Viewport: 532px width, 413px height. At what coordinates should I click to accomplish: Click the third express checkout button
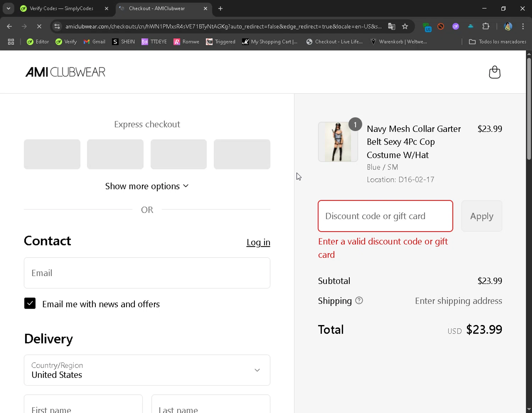[179, 154]
